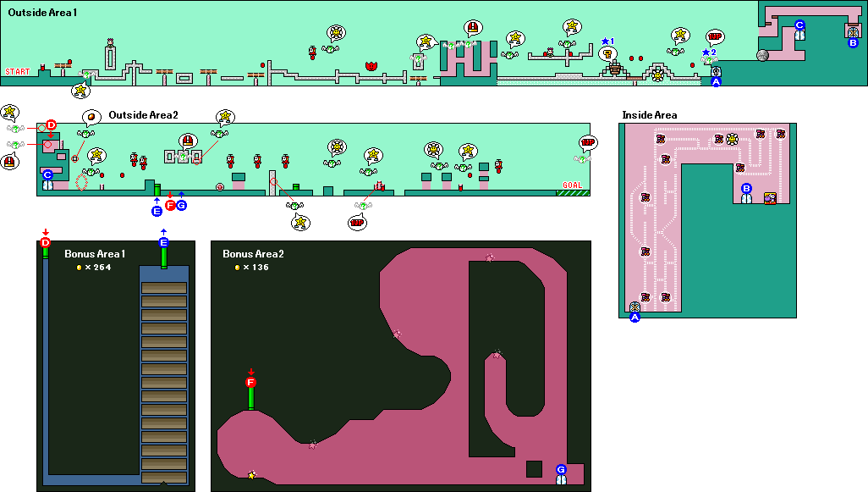868x492 pixels.
Task: Select marker G in Bonus Area 2
Action: pos(561,467)
